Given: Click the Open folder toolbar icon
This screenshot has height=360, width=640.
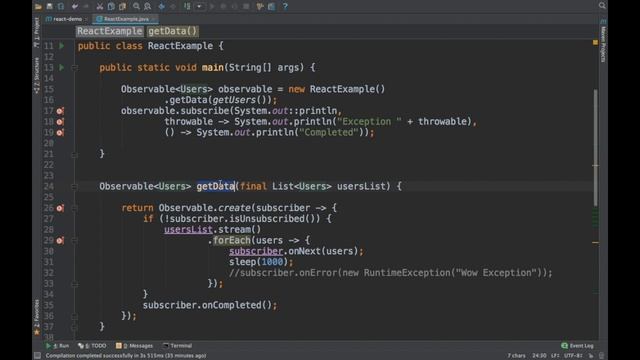Looking at the screenshot, I should [x=38, y=7].
